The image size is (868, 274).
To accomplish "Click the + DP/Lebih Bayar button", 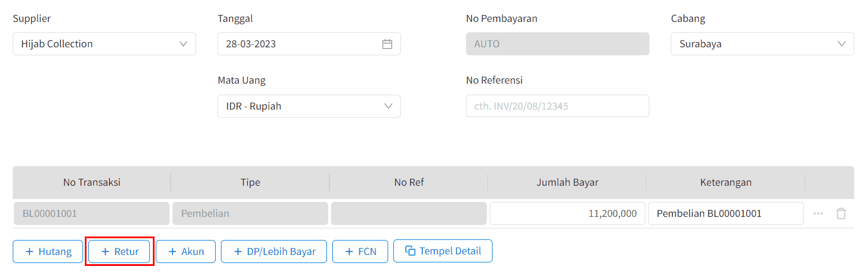I will [274, 252].
